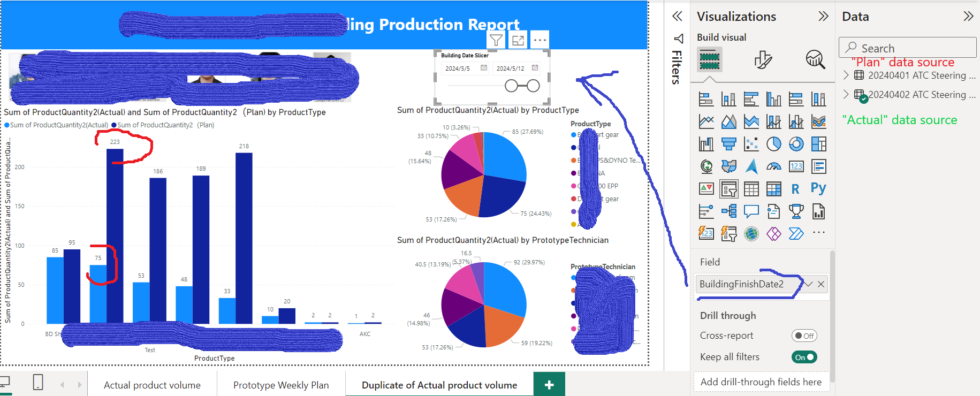Open the Analytics pane magnifier icon

pos(815,59)
